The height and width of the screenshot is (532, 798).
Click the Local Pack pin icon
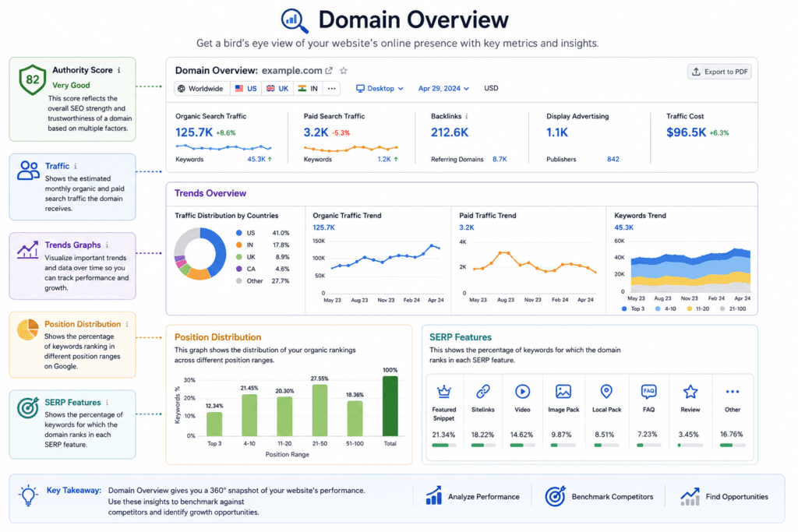pyautogui.click(x=606, y=391)
